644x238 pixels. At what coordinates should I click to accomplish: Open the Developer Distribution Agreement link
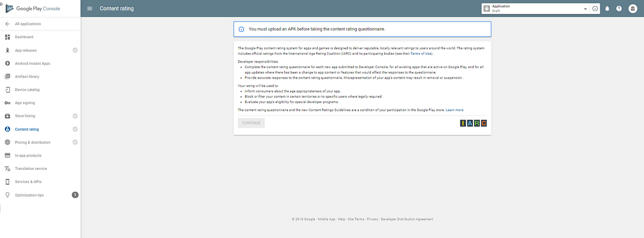(x=407, y=219)
